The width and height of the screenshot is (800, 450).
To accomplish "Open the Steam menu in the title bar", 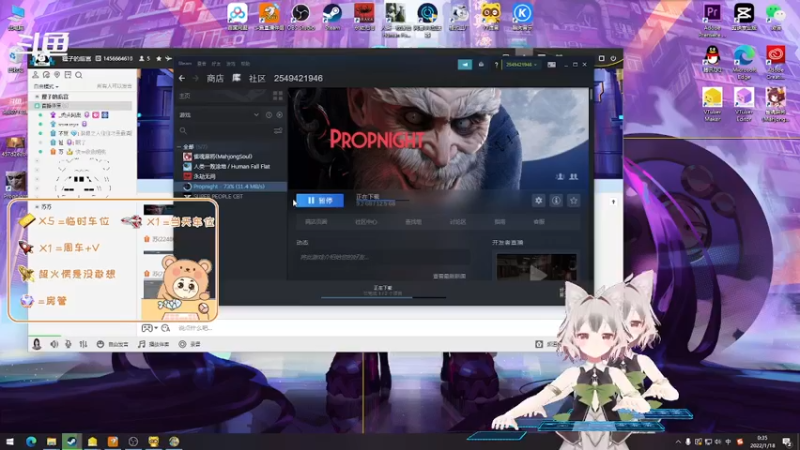I will pyautogui.click(x=185, y=64).
